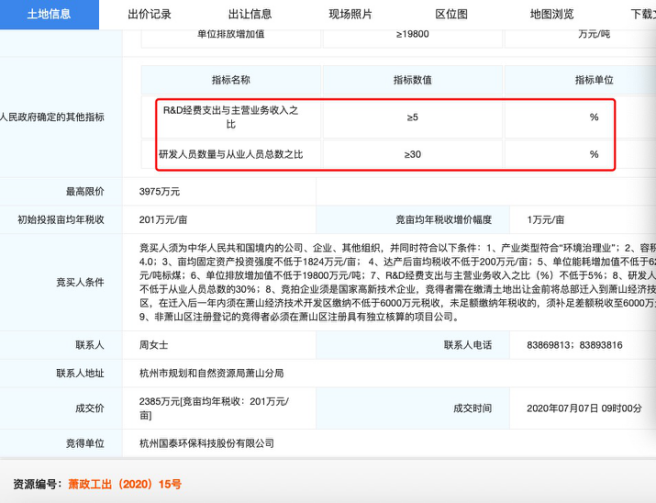Click the ≥30 indicator value cell

coord(412,154)
